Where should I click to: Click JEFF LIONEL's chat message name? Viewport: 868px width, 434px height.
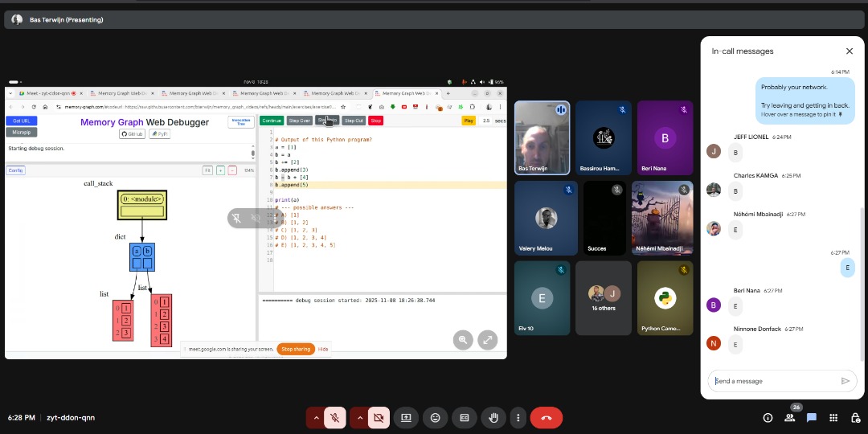751,137
